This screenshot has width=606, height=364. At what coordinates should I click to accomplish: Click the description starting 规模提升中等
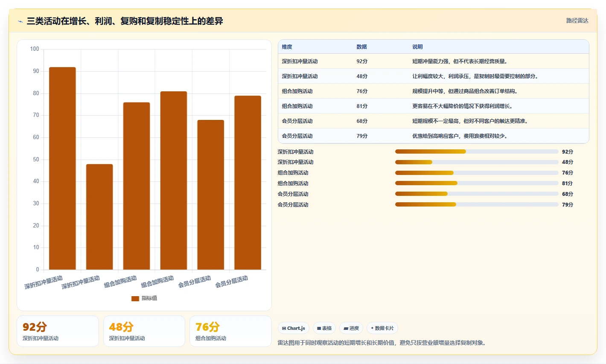point(465,91)
